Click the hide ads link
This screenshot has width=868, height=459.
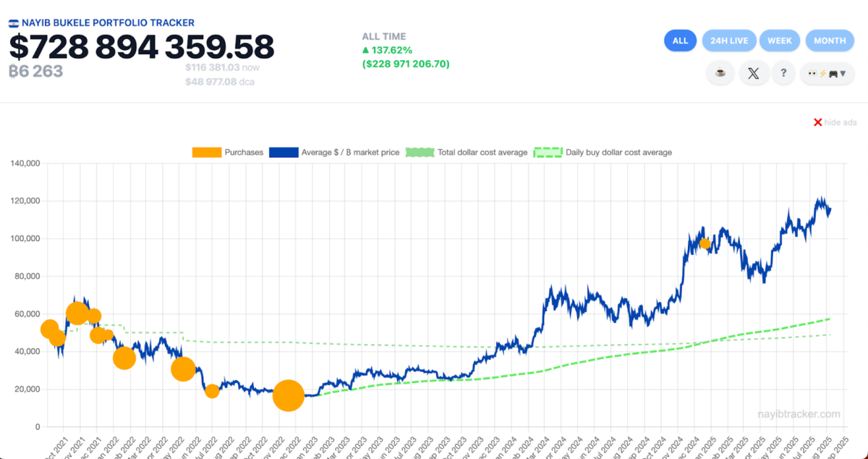pos(841,122)
